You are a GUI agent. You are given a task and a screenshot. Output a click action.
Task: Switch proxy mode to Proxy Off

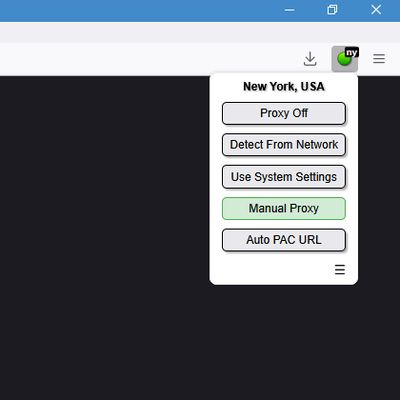[x=284, y=113]
